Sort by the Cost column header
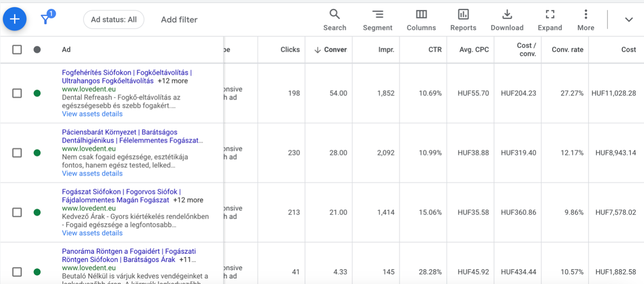 click(x=629, y=49)
